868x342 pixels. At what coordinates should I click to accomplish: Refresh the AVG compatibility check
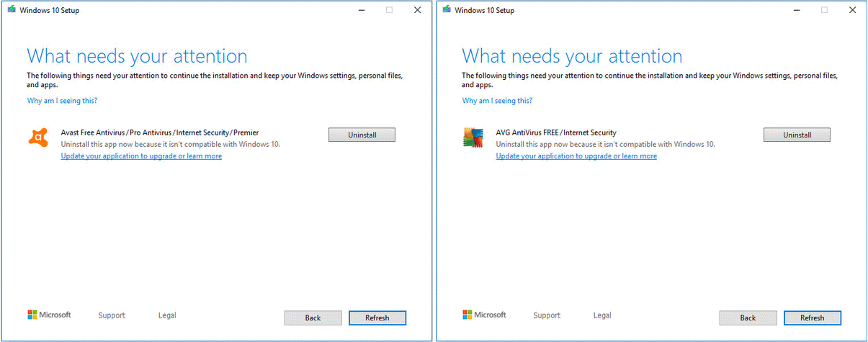click(x=813, y=318)
